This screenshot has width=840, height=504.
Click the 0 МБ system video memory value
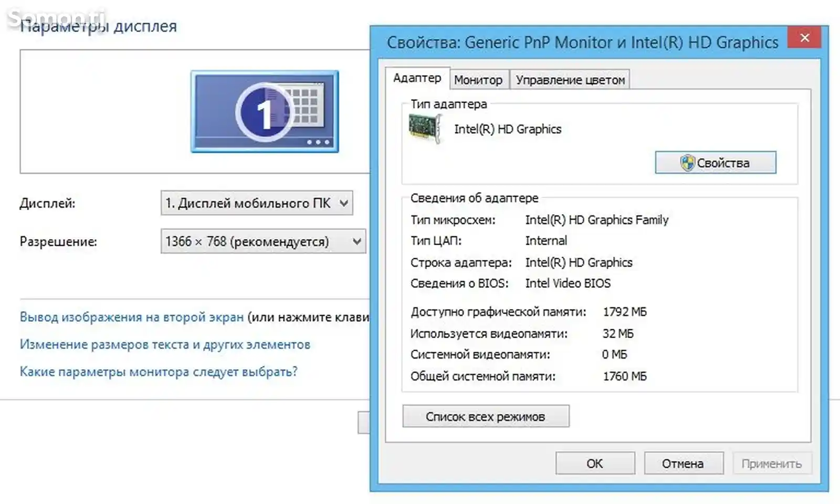click(615, 354)
